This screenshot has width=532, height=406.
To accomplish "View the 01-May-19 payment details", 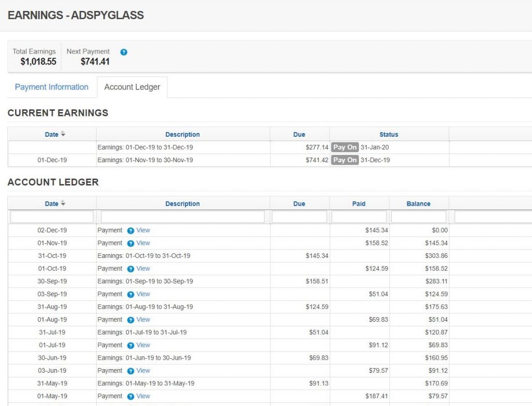I will [x=143, y=396].
